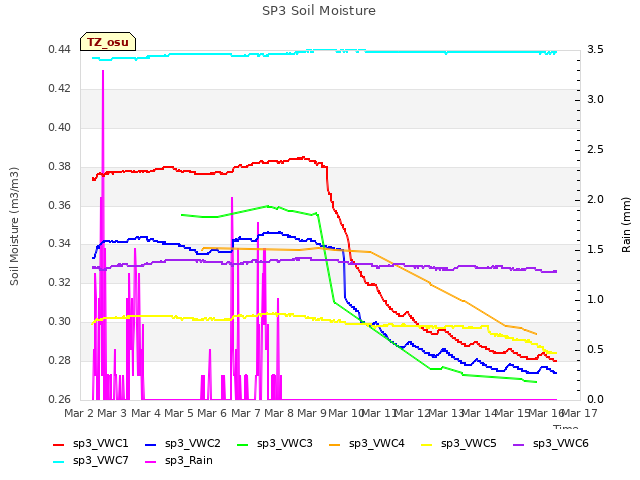Click the Mar 2 x-axis tick label
This screenshot has height=480, width=640.
coord(78,413)
